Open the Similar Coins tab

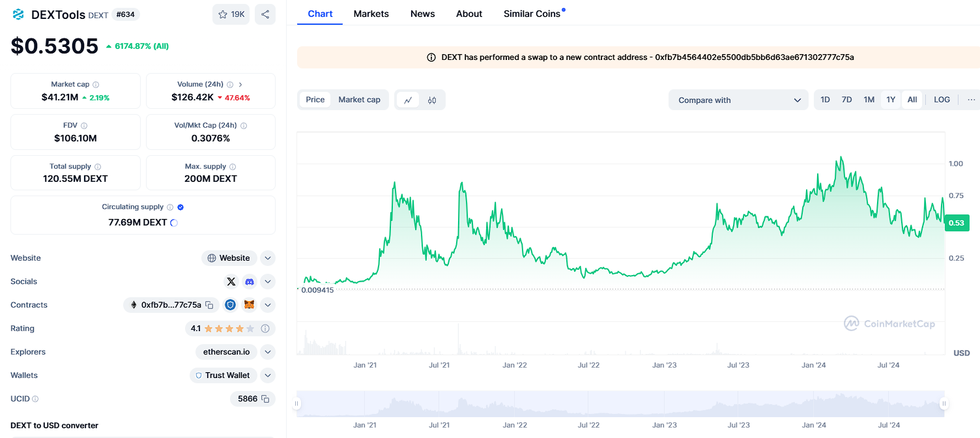[x=532, y=14]
